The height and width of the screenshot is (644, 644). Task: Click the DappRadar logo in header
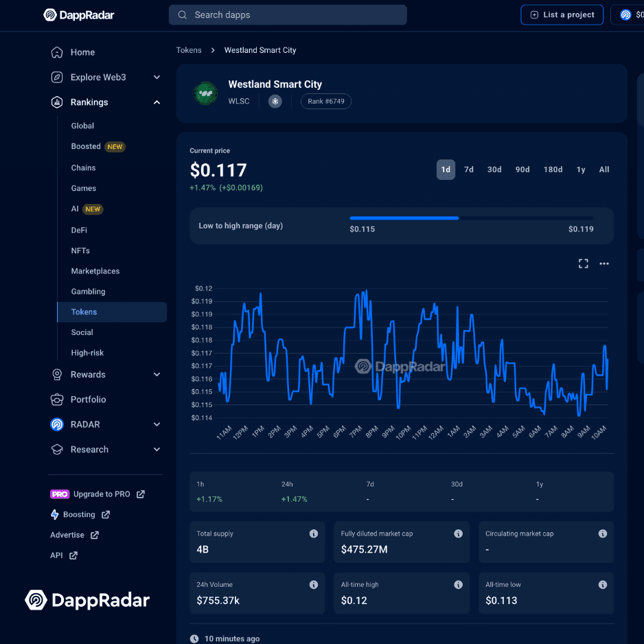point(79,15)
